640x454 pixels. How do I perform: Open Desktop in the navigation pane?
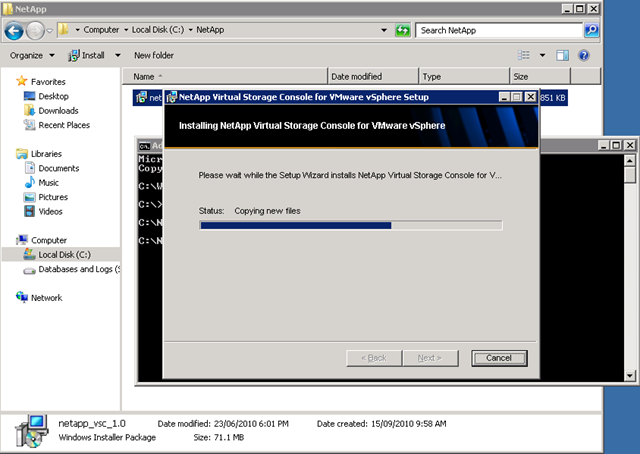53,96
